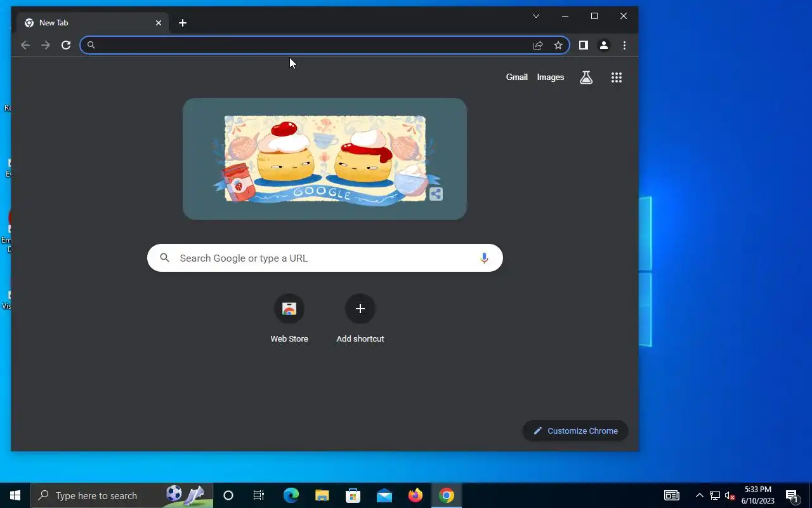Open the Images link
Screen dimensions: 812x508
click(x=551, y=77)
